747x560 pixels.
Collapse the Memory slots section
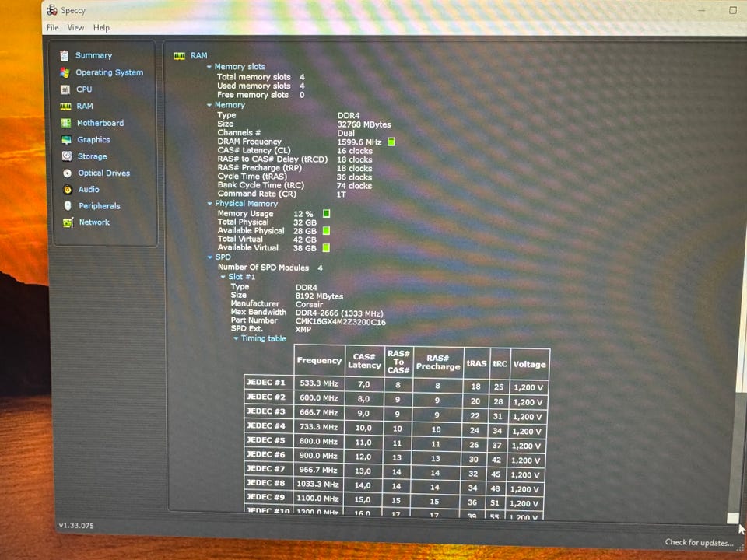[x=209, y=67]
